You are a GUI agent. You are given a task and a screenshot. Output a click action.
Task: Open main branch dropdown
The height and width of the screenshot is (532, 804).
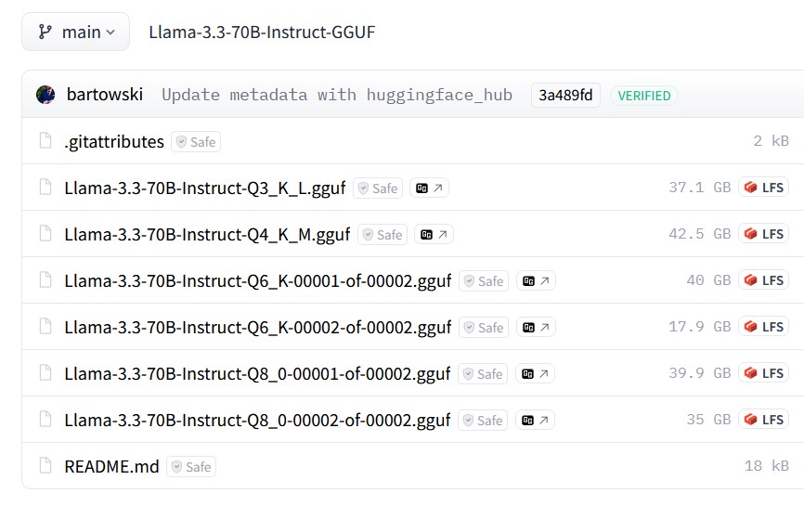click(x=75, y=32)
